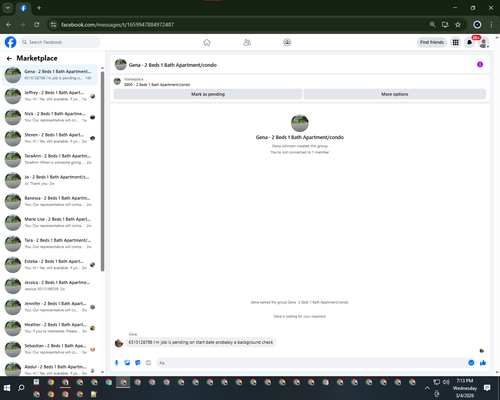Open the Facebook menu grid icon
This screenshot has height=400, width=500.
[455, 42]
